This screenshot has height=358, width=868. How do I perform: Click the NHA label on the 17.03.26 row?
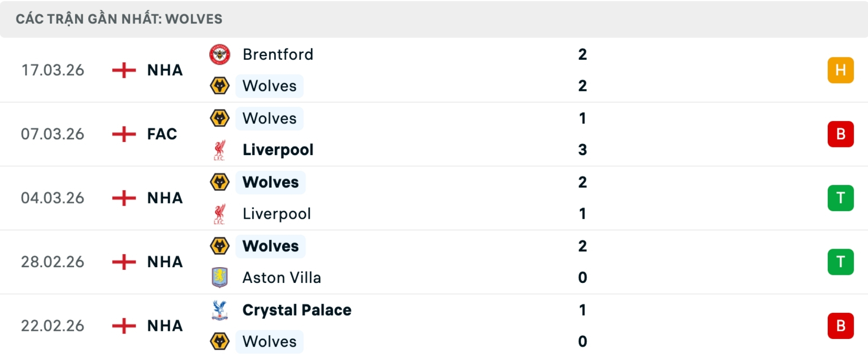pos(165,71)
